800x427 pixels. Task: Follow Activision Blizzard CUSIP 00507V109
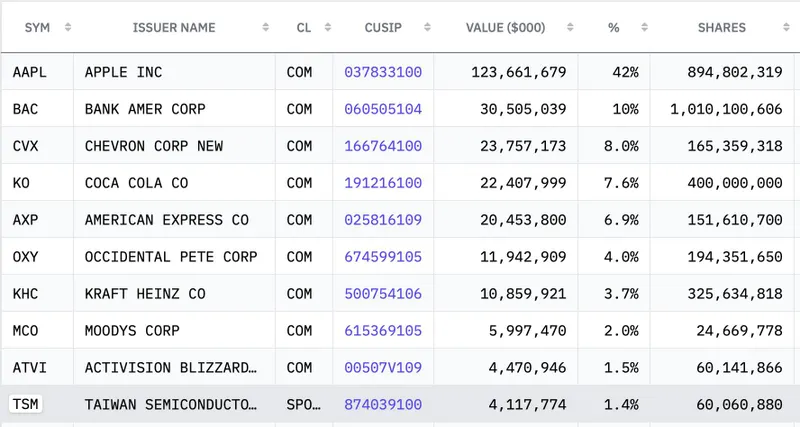tap(383, 368)
